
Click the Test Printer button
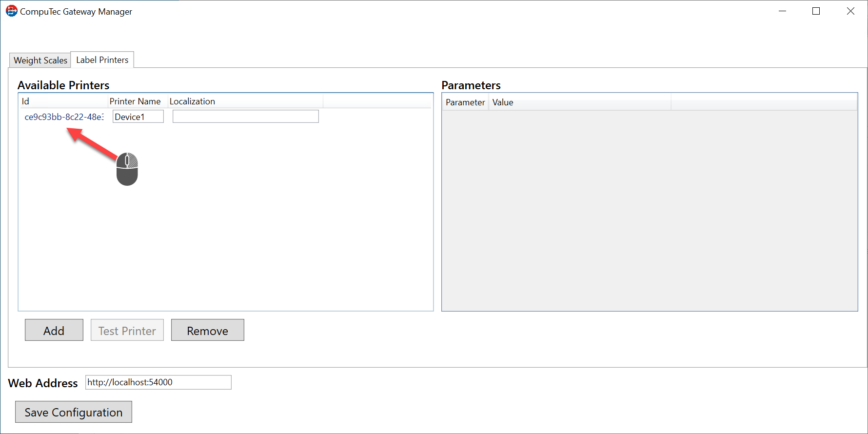pyautogui.click(x=127, y=331)
